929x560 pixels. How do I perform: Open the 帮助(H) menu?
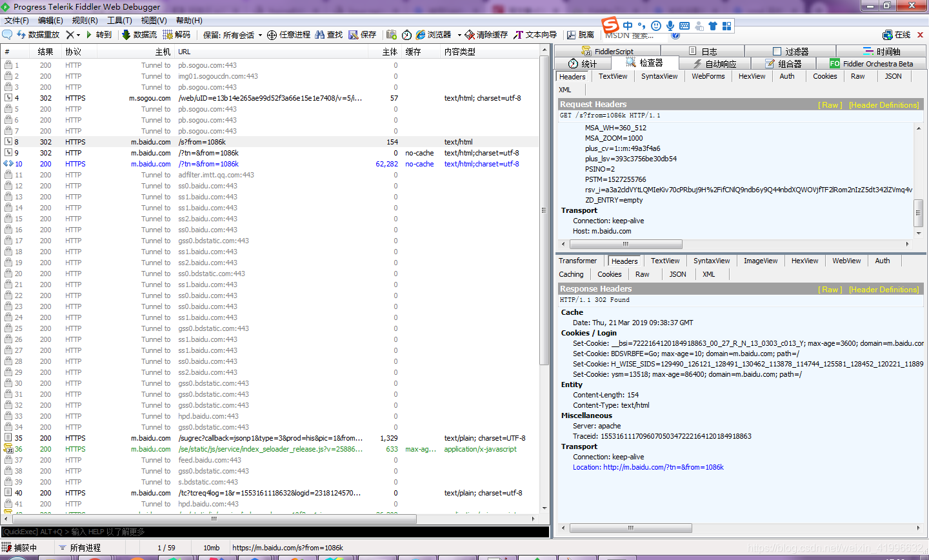tap(189, 21)
